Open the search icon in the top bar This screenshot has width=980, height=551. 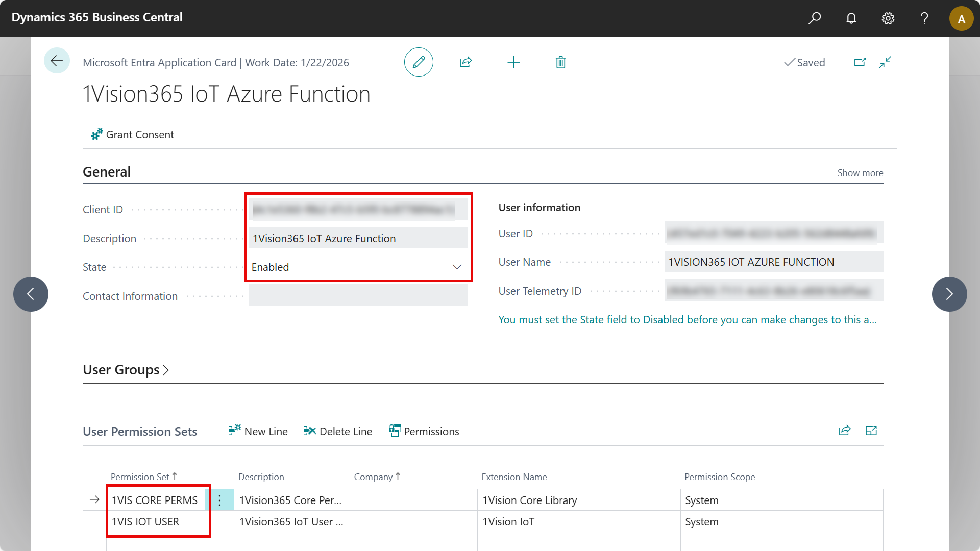pyautogui.click(x=815, y=18)
